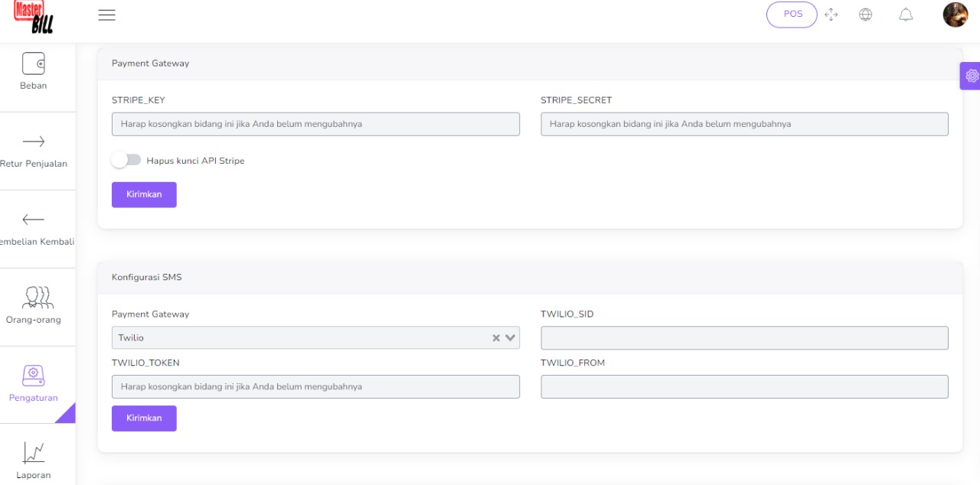The width and height of the screenshot is (980, 485).
Task: Open Laporan chart icon
Action: coord(34,453)
